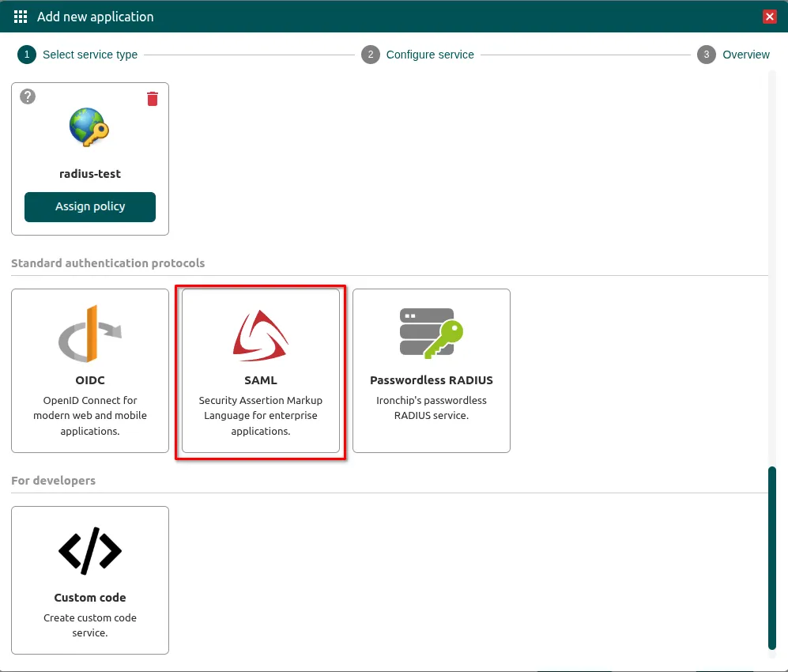Viewport: 788px width, 672px height.
Task: Click 'Ironchip's passwordless RADIUS service' description
Action: (432, 408)
